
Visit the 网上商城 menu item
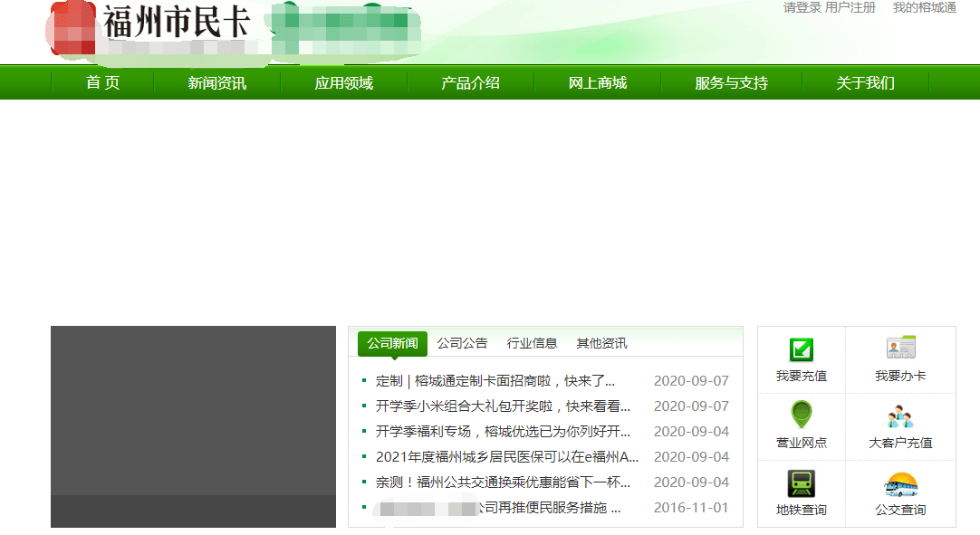pos(597,83)
